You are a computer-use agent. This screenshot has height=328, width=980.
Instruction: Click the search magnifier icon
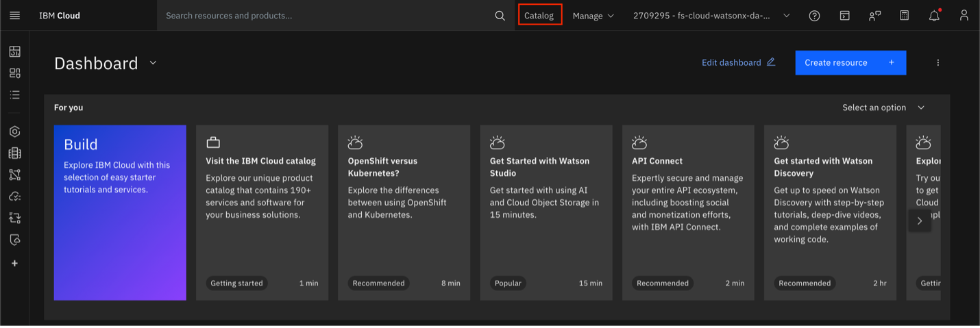pos(500,16)
